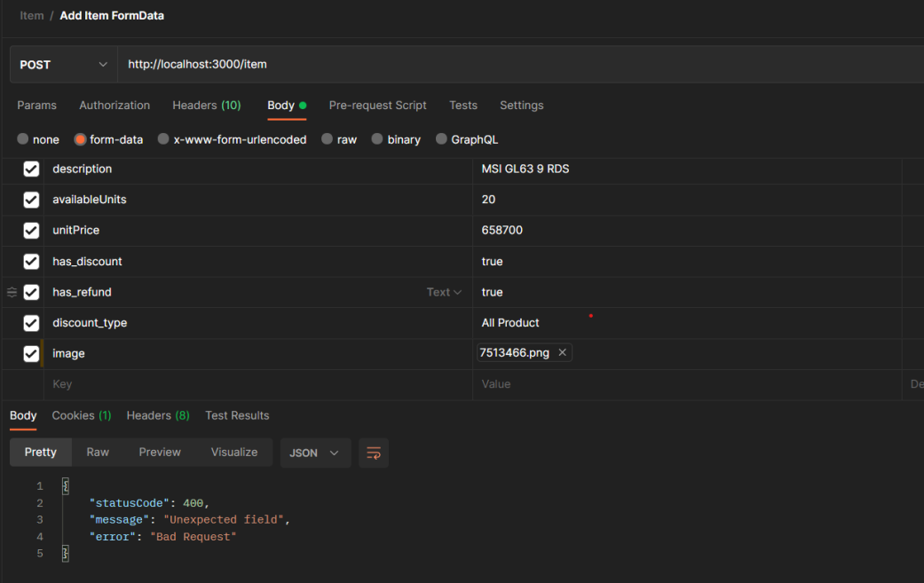Open the Text type dropdown on has_refund
The image size is (924, 583).
click(x=444, y=292)
